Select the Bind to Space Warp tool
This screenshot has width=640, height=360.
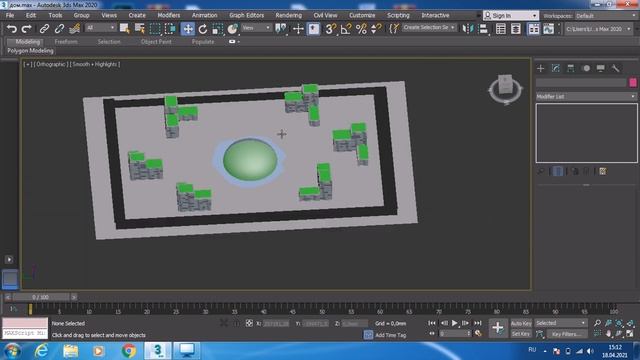click(x=74, y=29)
